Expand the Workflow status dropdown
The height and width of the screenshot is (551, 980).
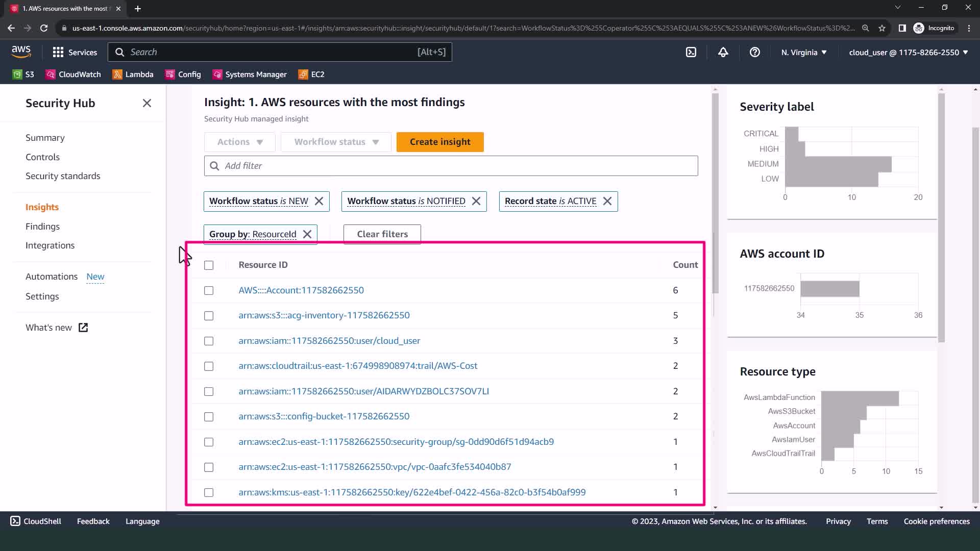(x=336, y=142)
